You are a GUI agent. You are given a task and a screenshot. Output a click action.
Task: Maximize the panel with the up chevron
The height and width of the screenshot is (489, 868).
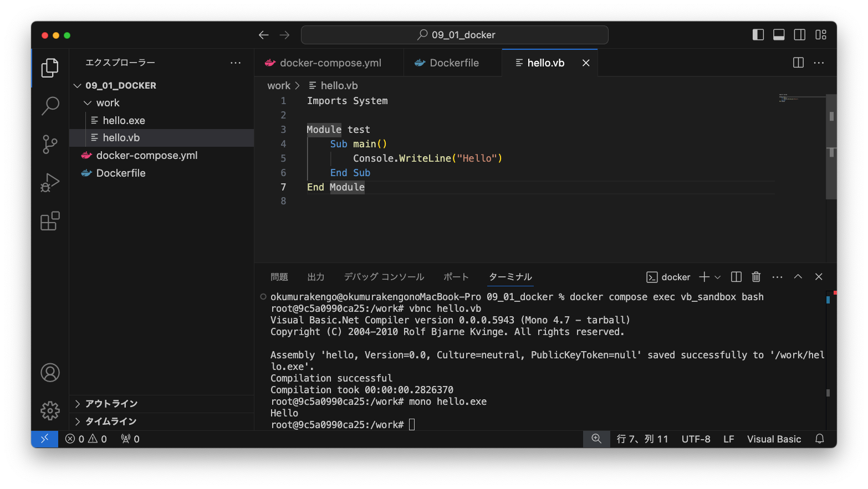pos(798,277)
